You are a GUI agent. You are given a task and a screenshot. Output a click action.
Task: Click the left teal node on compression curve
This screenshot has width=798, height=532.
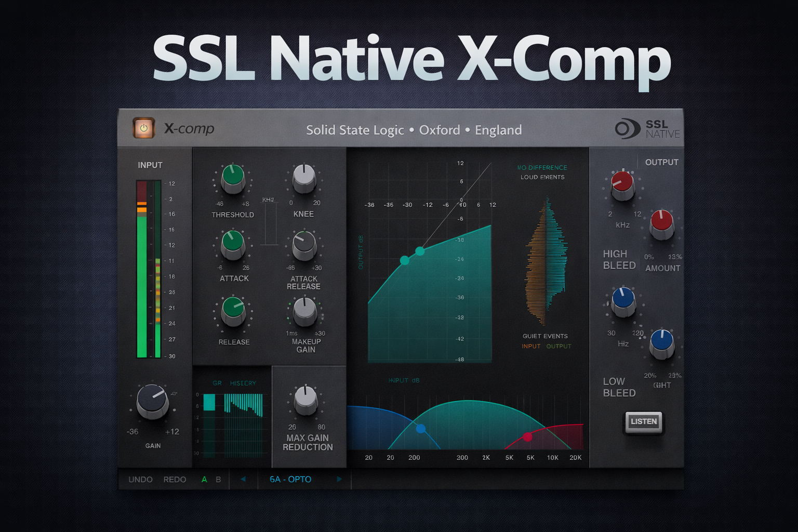point(405,260)
